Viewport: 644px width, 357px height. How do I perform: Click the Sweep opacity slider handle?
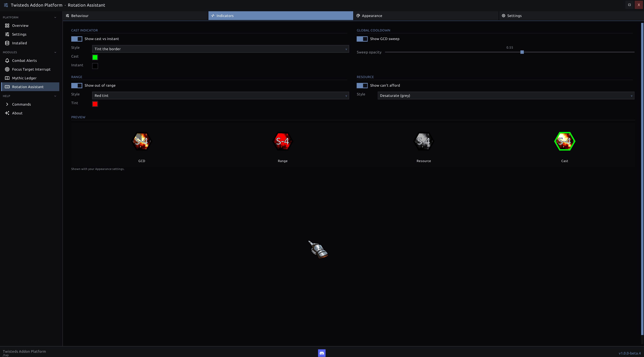[x=522, y=52]
